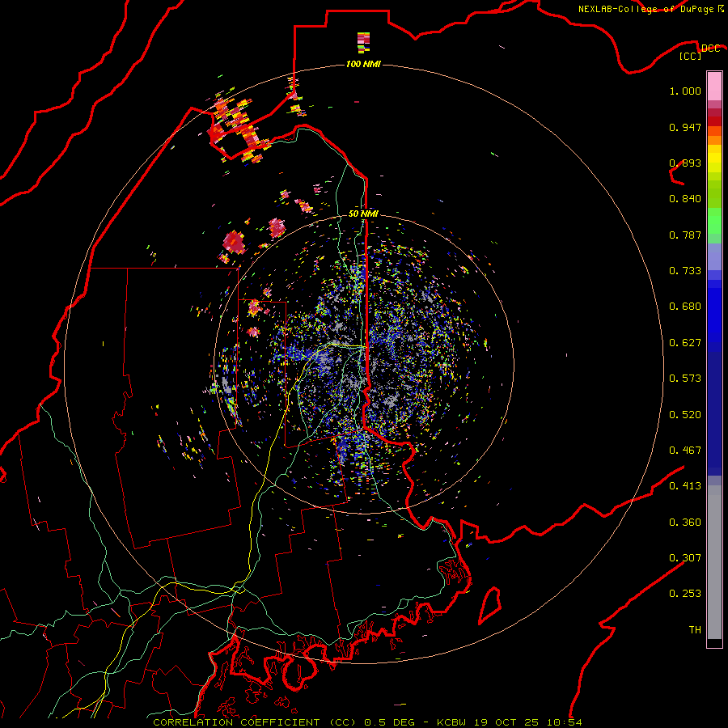The height and width of the screenshot is (728, 728).
Task: Click the 0.893 color scale value
Action: click(685, 163)
